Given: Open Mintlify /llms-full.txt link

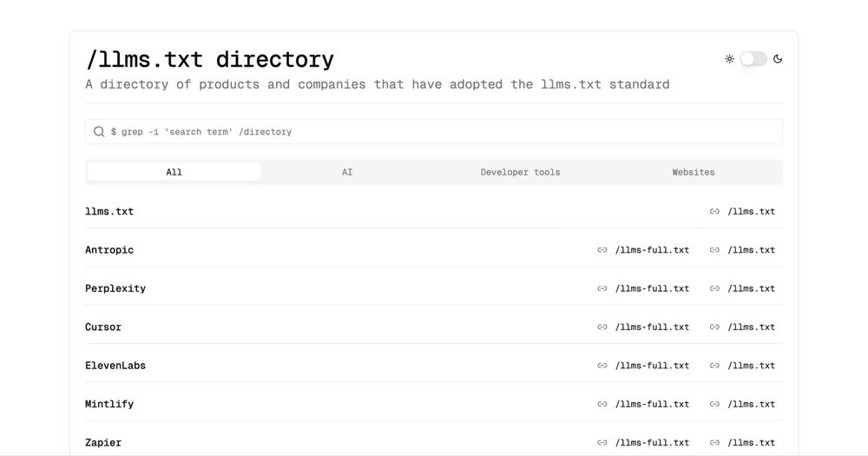Looking at the screenshot, I should coord(652,404).
